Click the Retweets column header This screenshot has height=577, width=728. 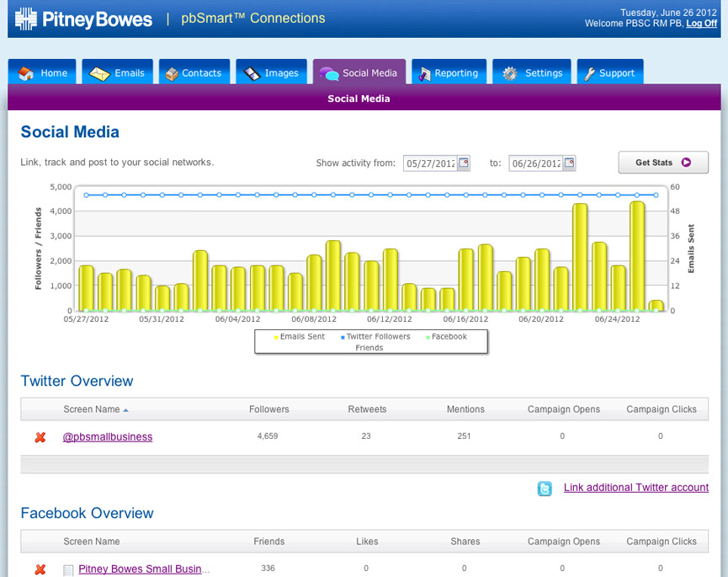click(367, 409)
